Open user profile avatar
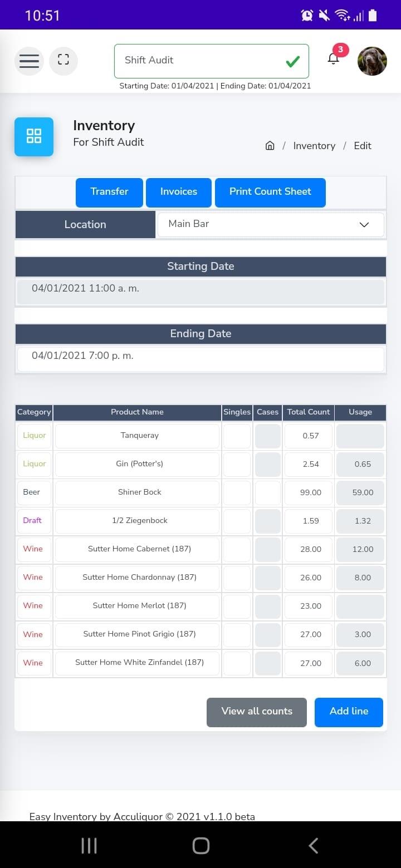The width and height of the screenshot is (401, 868). pos(372,61)
